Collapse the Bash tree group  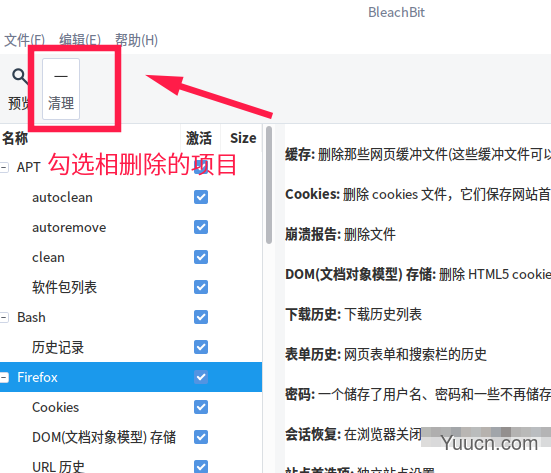point(4,317)
